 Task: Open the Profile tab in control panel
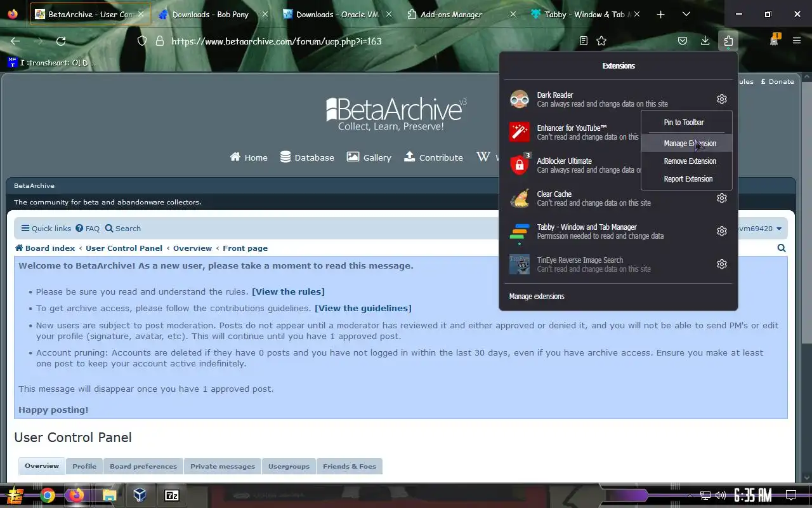click(84, 466)
